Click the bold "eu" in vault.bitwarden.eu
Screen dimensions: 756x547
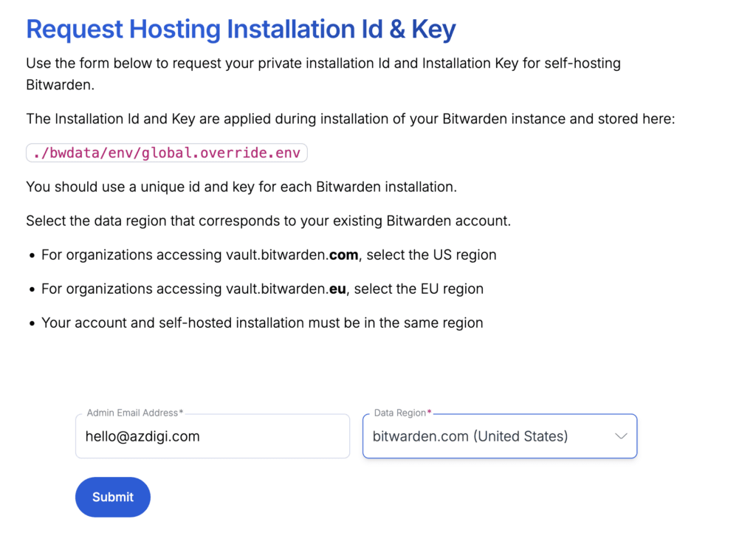337,289
